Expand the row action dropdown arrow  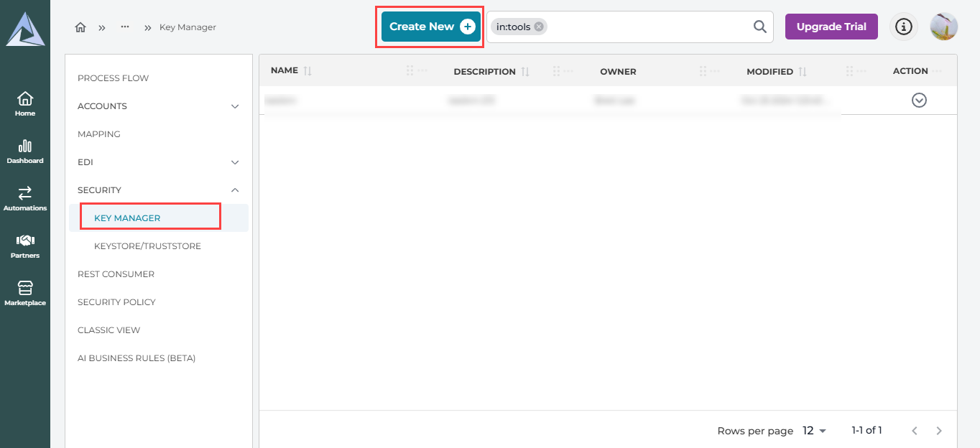point(919,101)
